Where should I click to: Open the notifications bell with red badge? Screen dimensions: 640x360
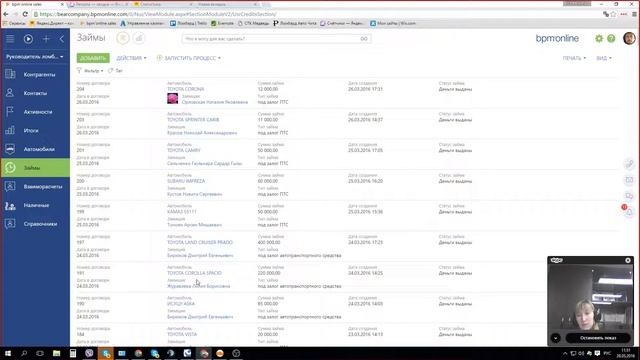pos(629,211)
